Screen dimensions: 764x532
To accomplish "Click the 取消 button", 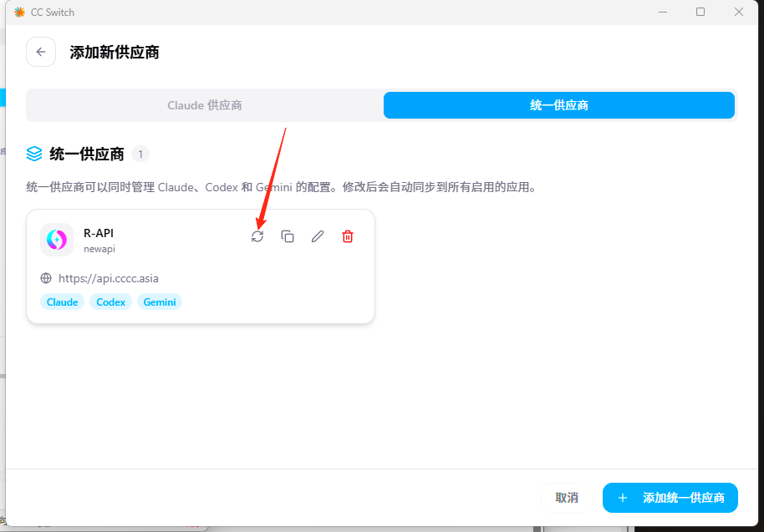I will tap(567, 498).
